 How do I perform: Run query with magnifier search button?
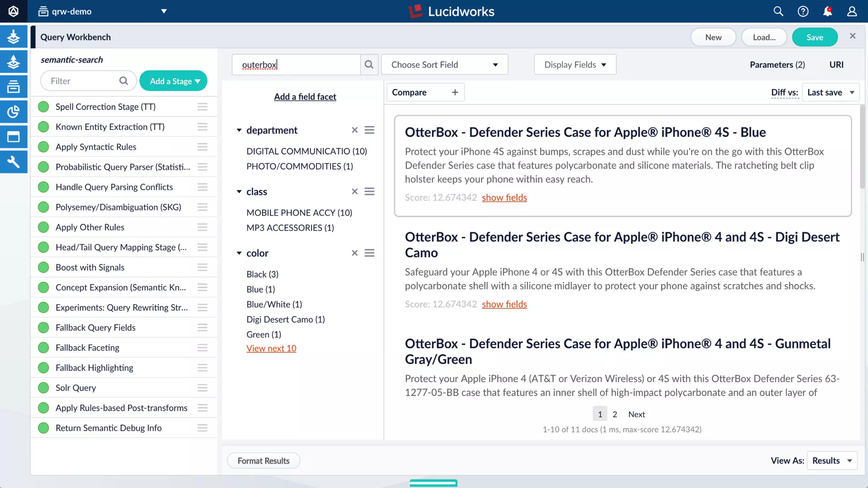pos(369,64)
